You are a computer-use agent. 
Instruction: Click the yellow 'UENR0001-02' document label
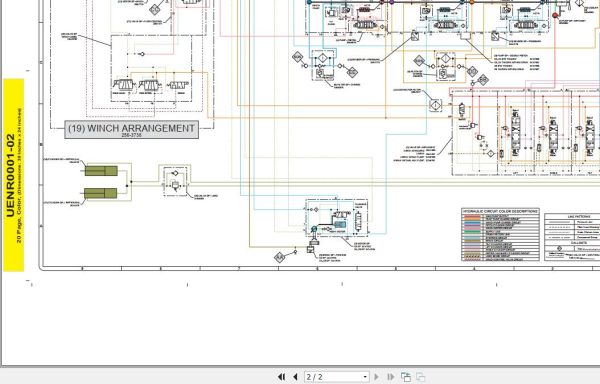click(x=14, y=175)
